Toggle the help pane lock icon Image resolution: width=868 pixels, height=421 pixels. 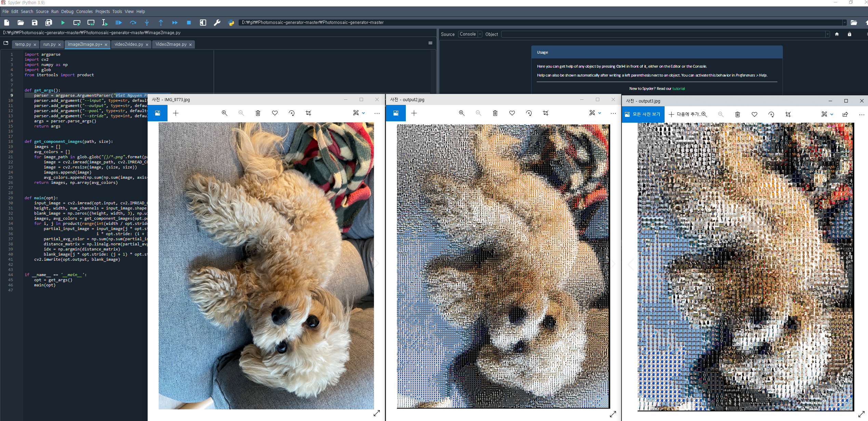click(x=849, y=34)
